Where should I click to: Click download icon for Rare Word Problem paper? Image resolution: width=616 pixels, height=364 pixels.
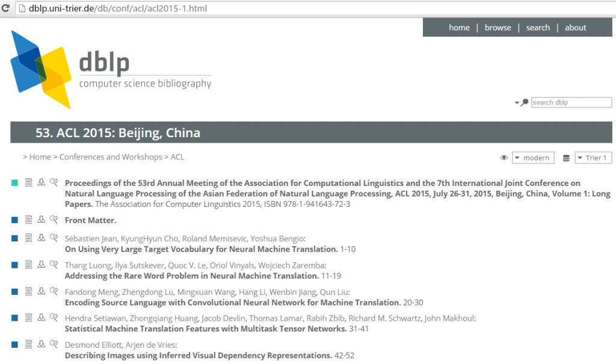pos(41,264)
